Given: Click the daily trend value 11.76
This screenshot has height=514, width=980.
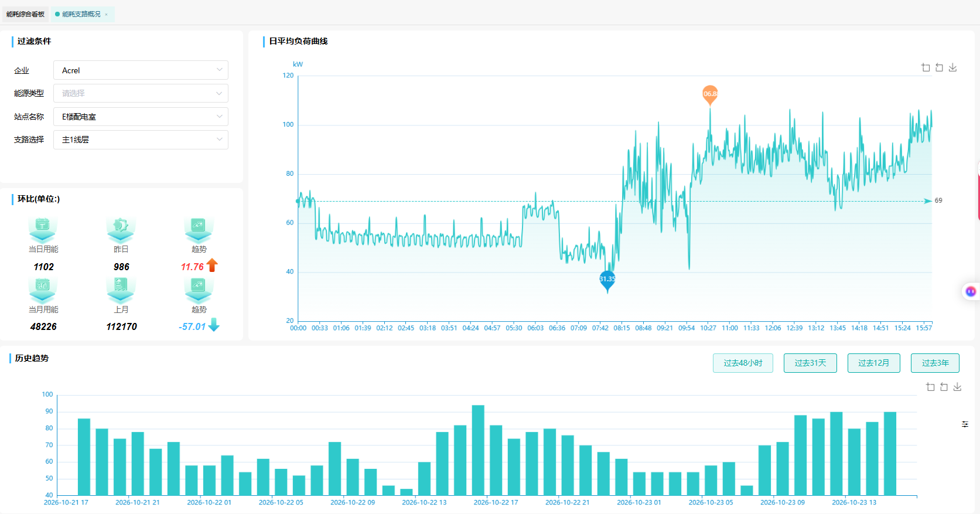Looking at the screenshot, I should point(192,267).
